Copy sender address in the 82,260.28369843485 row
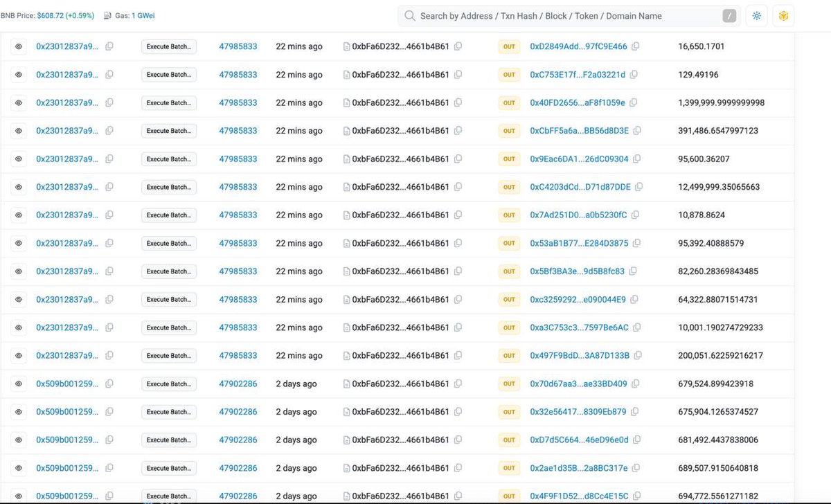Screen dimensions: 831x504 pyautogui.click(x=457, y=271)
